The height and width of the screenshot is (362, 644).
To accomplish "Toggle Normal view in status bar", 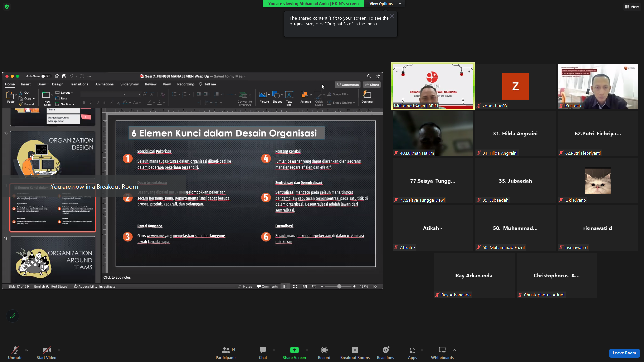I will tap(285, 287).
